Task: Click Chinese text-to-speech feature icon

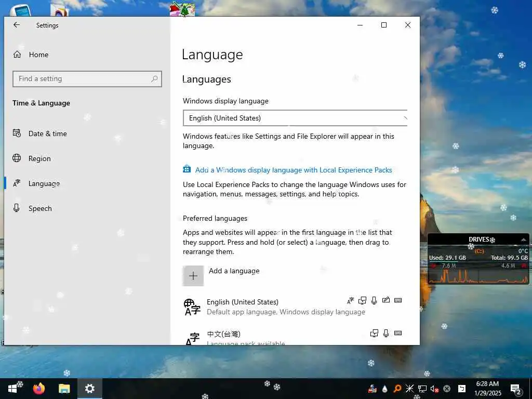Action: pos(374,333)
